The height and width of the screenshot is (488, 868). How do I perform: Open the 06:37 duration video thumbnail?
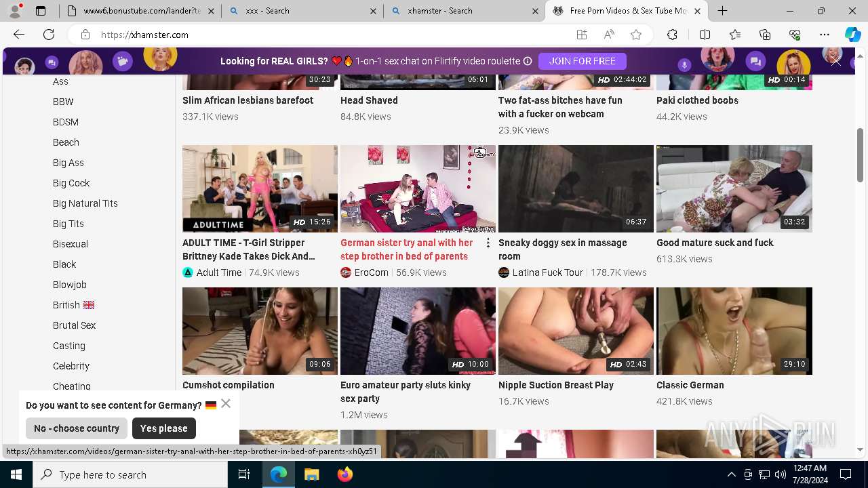576,188
